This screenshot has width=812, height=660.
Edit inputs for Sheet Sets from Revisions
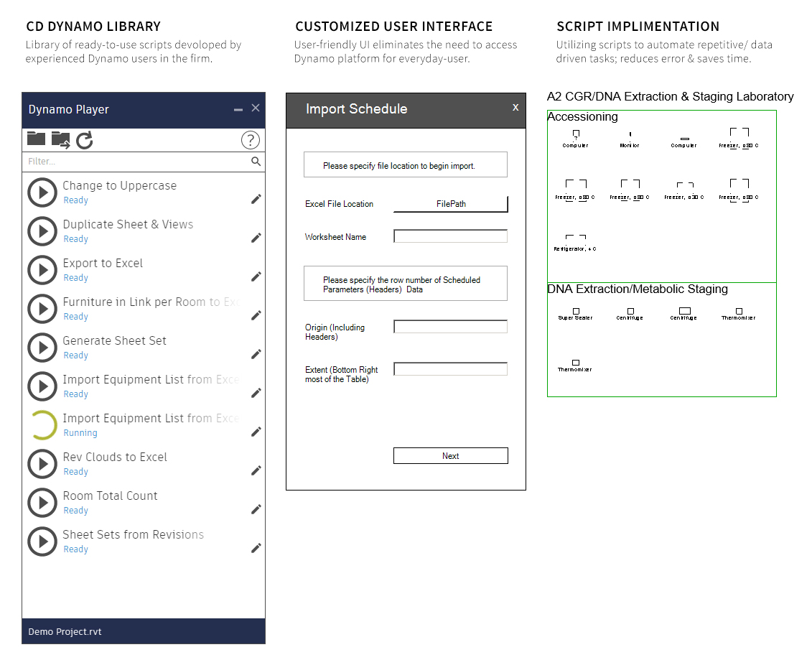click(256, 548)
